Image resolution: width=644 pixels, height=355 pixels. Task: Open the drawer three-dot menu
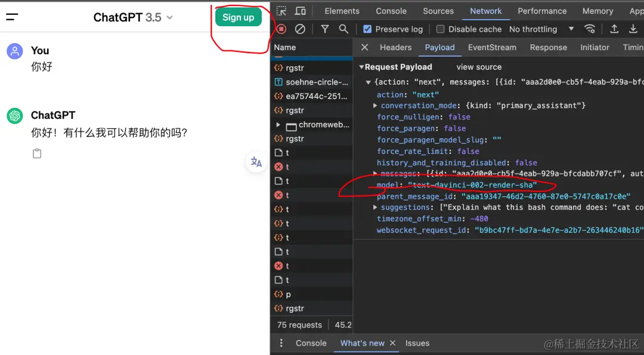281,343
